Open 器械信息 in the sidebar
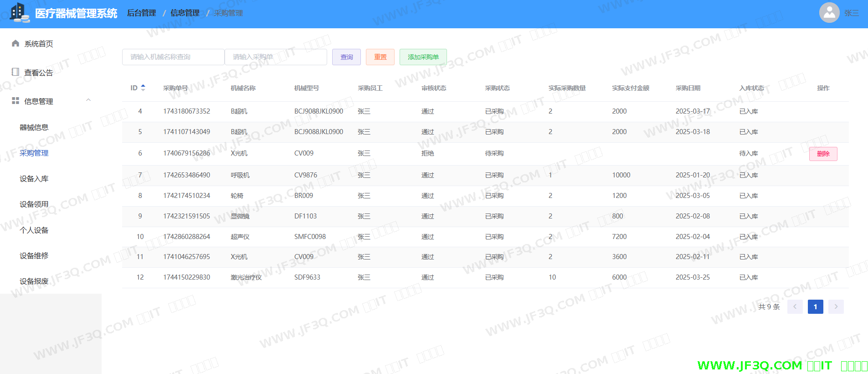Screen dimensions: 868x374 pos(34,127)
